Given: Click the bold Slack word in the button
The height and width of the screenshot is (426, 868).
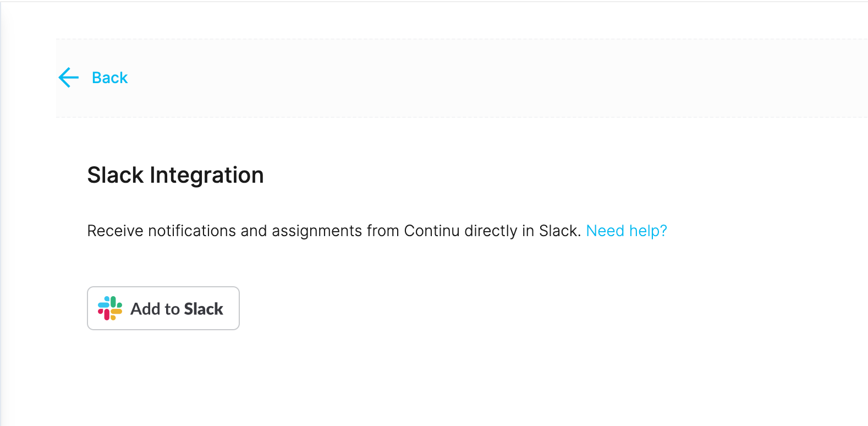Looking at the screenshot, I should [204, 309].
